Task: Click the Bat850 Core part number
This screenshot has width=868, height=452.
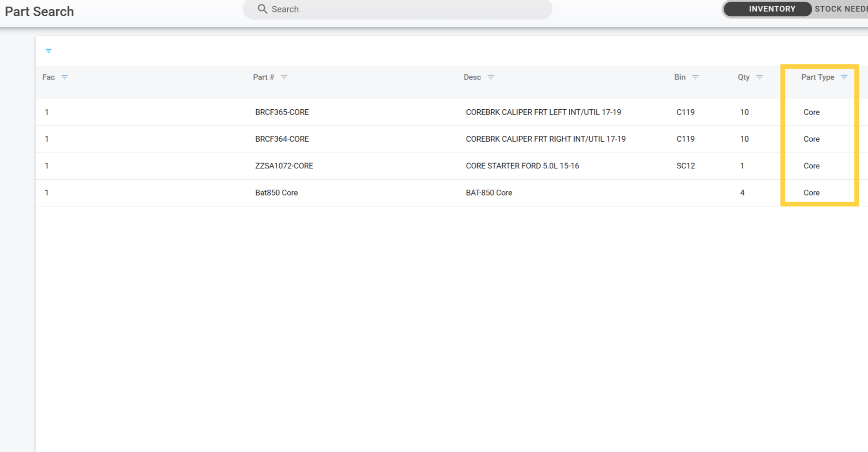Action: click(x=276, y=193)
